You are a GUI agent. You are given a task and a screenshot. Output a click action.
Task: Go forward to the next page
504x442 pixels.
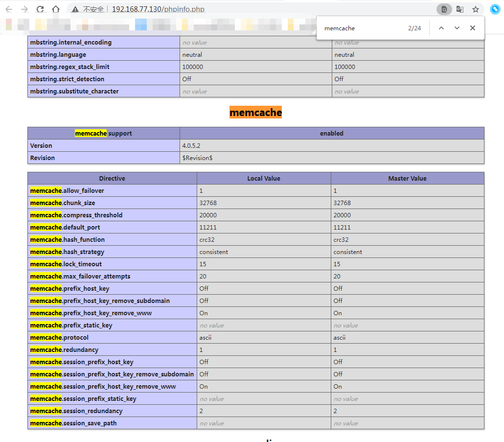[24, 9]
